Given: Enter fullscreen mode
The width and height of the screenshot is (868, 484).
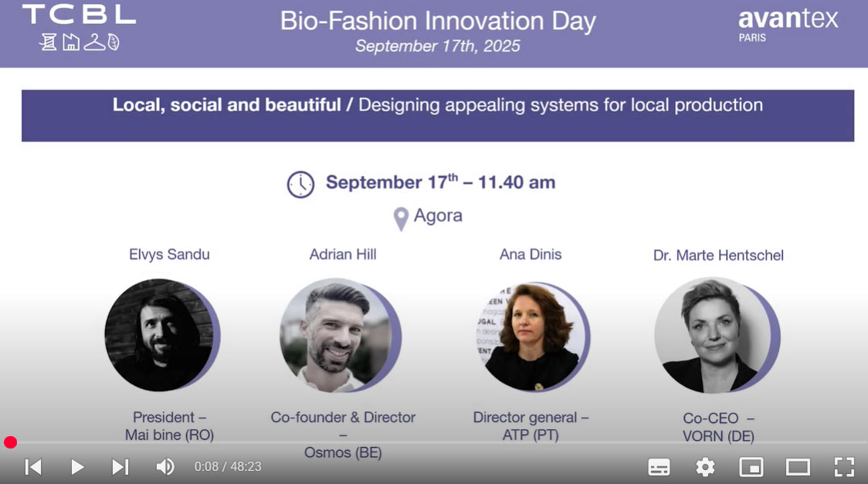Looking at the screenshot, I should pos(844,467).
